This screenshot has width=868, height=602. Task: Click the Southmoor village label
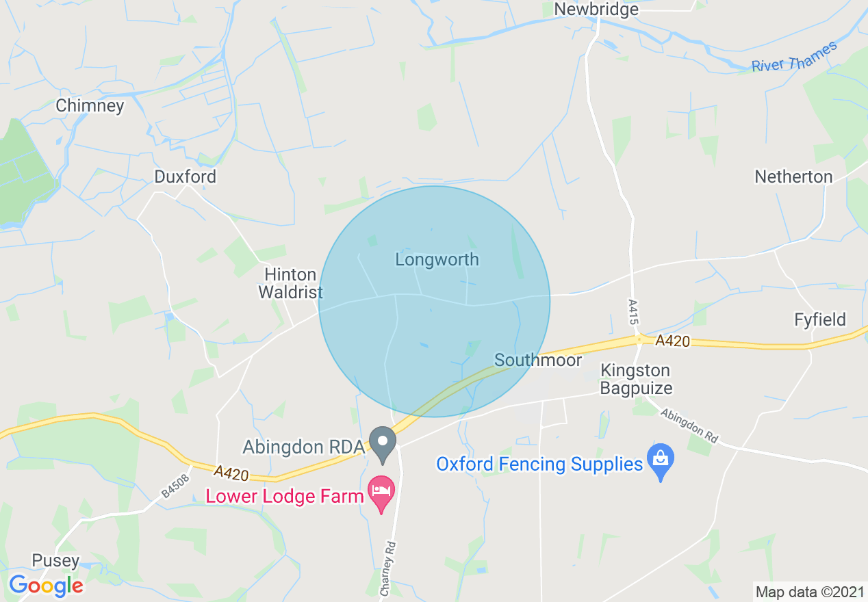click(x=538, y=360)
